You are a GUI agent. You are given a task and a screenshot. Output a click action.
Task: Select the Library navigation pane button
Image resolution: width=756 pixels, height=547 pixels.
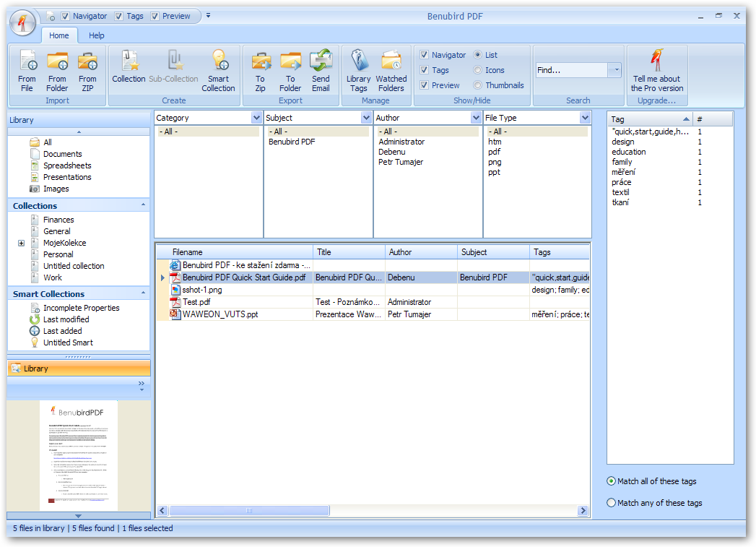pos(79,369)
